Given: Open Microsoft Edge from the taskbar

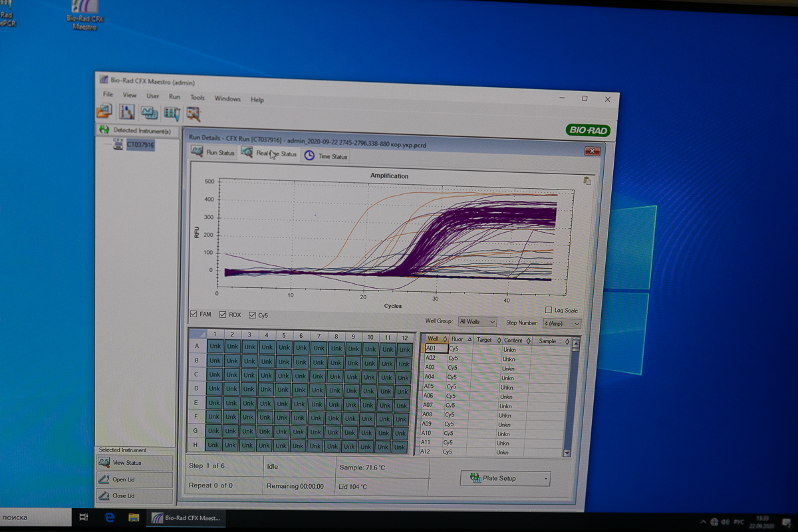Looking at the screenshot, I should pyautogui.click(x=110, y=517).
